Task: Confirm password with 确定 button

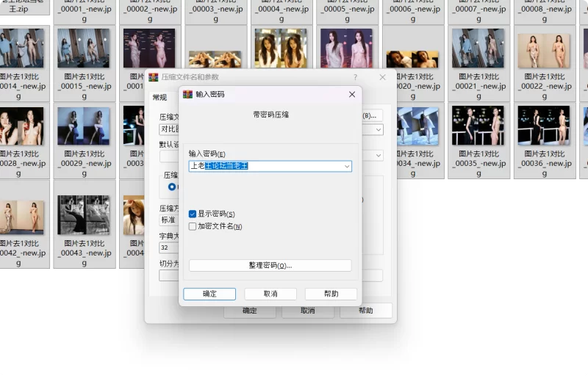Action: click(209, 294)
